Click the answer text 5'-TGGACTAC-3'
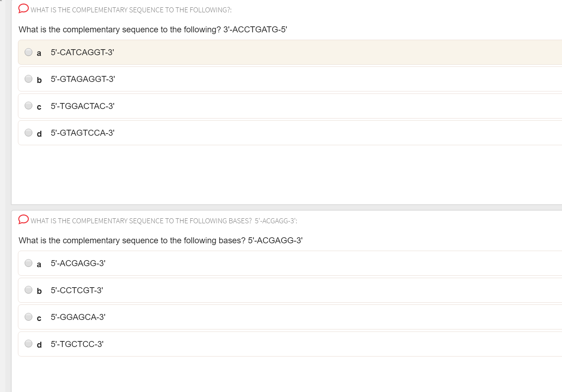This screenshot has width=562, height=392. 83,106
